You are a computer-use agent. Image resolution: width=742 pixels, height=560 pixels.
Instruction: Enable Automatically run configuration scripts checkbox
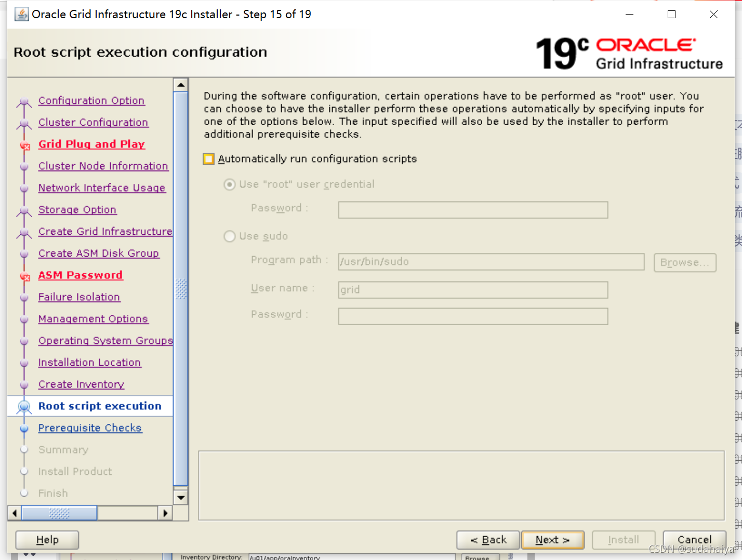[x=208, y=159]
